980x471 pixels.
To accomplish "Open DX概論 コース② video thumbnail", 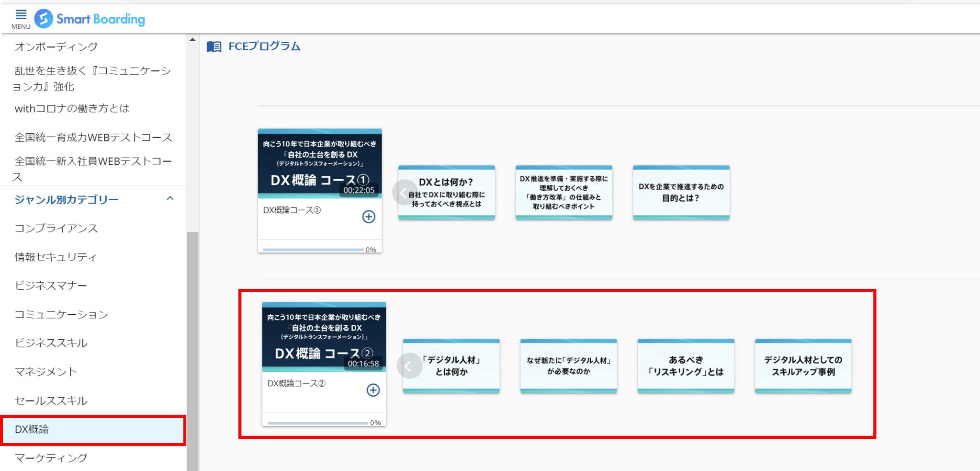I will point(324,337).
